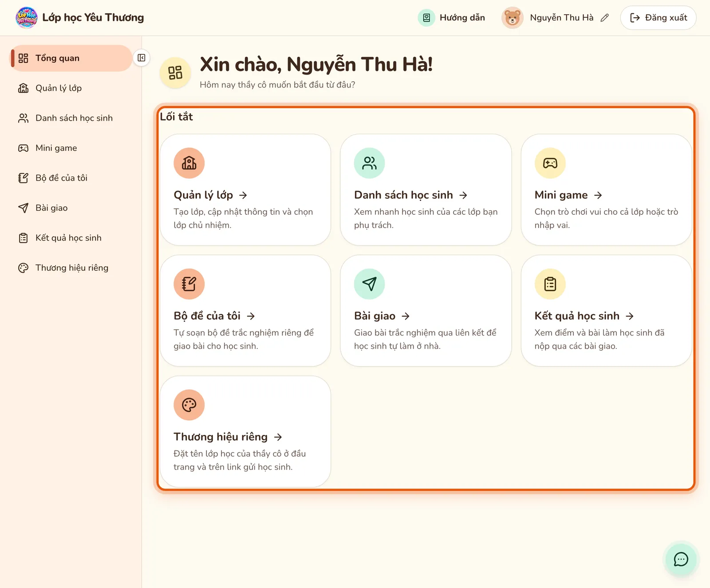The width and height of the screenshot is (710, 588).
Task: Click the gamepad icon in Mini game card
Action: click(550, 163)
